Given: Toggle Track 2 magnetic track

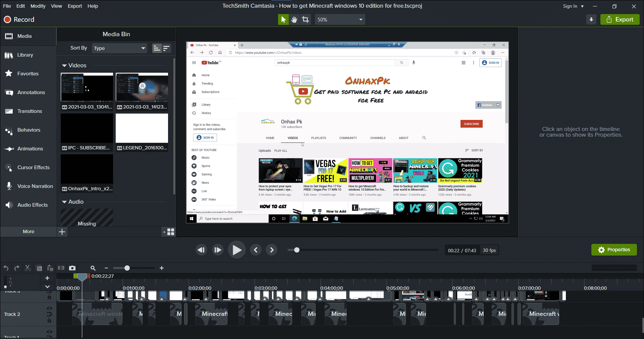Looking at the screenshot, I should click(x=49, y=314).
